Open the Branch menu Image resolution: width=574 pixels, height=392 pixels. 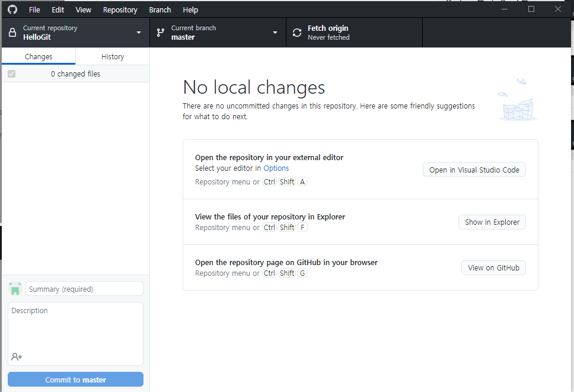(160, 10)
